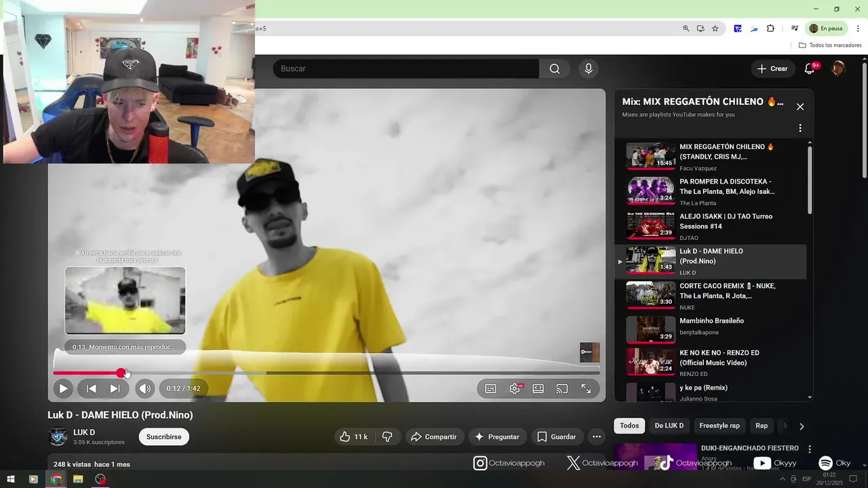The width and height of the screenshot is (868, 488).
Task: Show more filter chips with right chevron
Action: coord(802,426)
